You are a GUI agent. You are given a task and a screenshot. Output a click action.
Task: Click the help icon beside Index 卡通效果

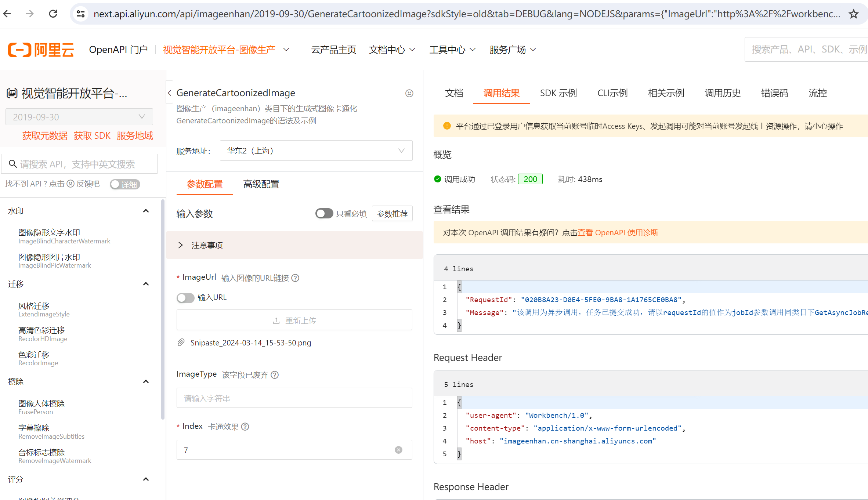tap(245, 427)
